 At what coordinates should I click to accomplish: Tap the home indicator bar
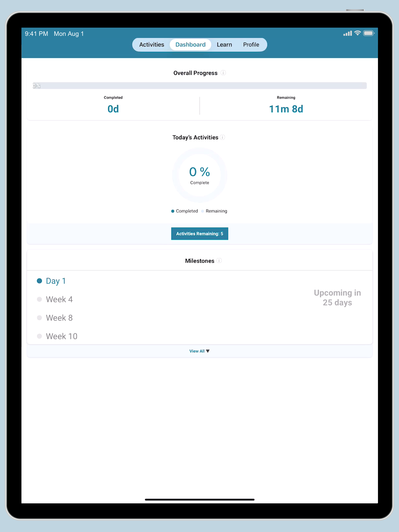click(199, 499)
